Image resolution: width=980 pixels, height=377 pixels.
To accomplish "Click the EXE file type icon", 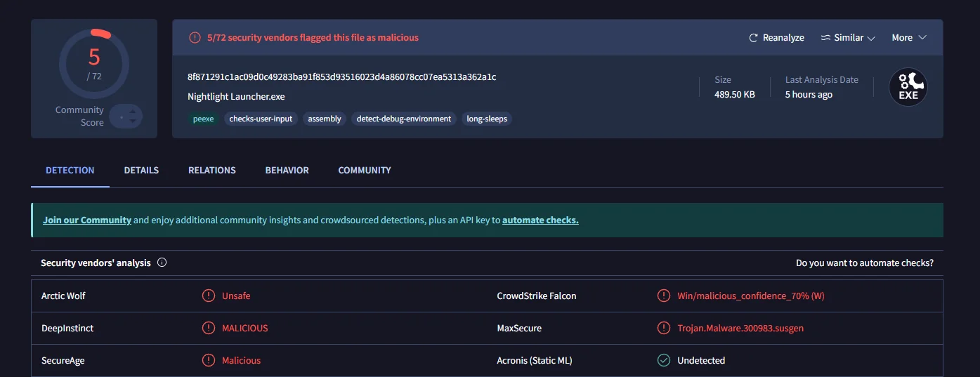I will (x=908, y=87).
